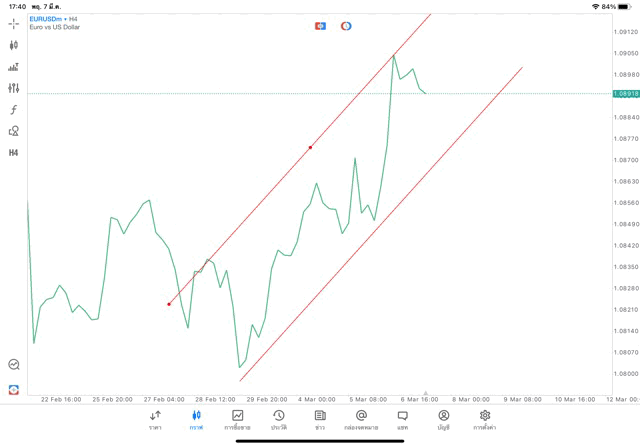Screen dimensions: 640x447
Task: Tap the blue-red flag icon above chart
Action: pyautogui.click(x=320, y=25)
